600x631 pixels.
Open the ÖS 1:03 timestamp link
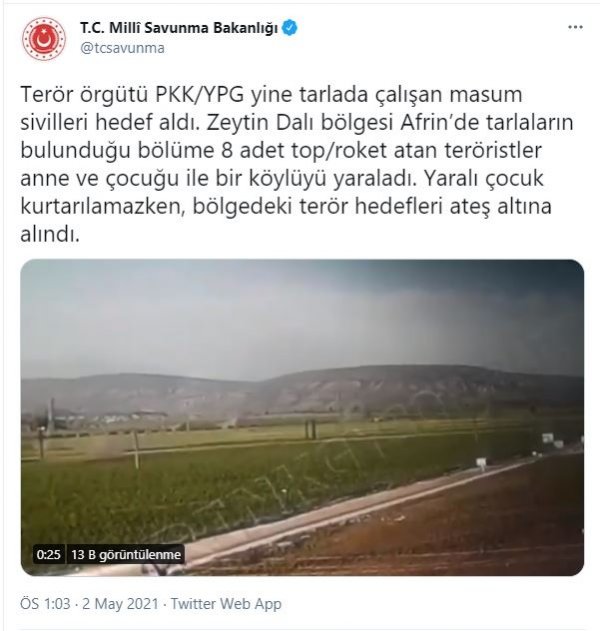(45, 604)
